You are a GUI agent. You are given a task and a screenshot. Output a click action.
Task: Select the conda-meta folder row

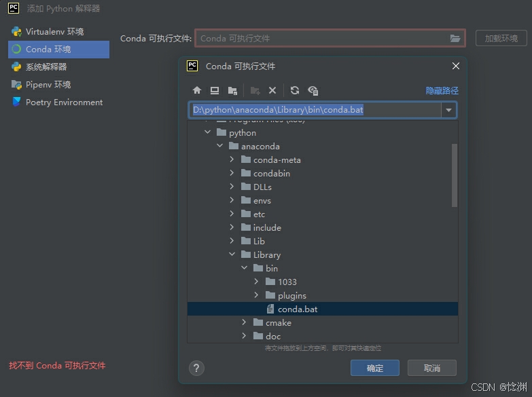point(323,159)
